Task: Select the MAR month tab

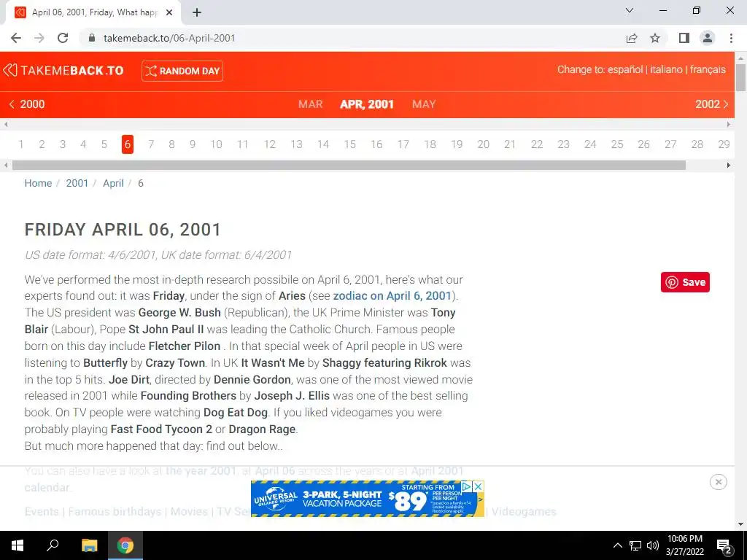Action: pyautogui.click(x=310, y=104)
